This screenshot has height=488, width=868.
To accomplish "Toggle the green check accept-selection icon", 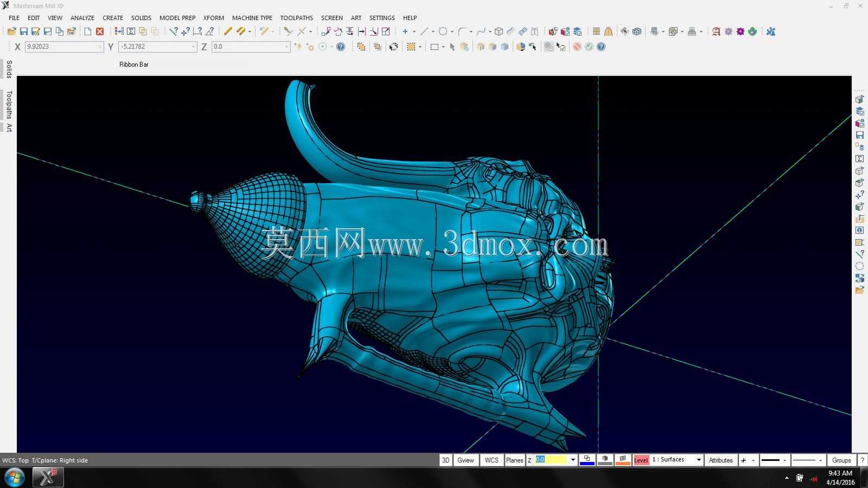I will 589,47.
